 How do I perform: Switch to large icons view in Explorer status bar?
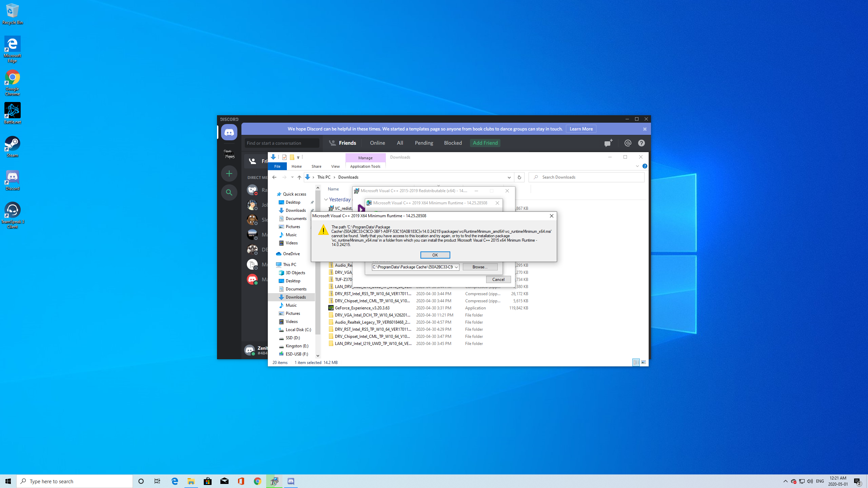coord(643,362)
